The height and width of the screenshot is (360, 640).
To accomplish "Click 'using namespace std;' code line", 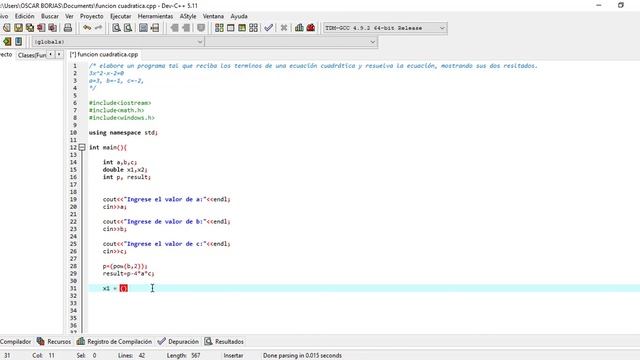I will (x=123, y=133).
